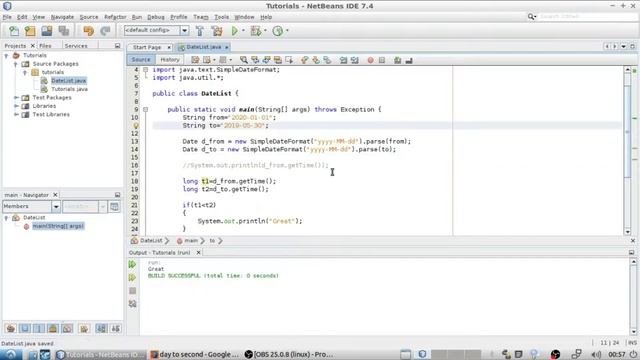Open the run project options arrow
The image size is (640, 360).
[243, 31]
